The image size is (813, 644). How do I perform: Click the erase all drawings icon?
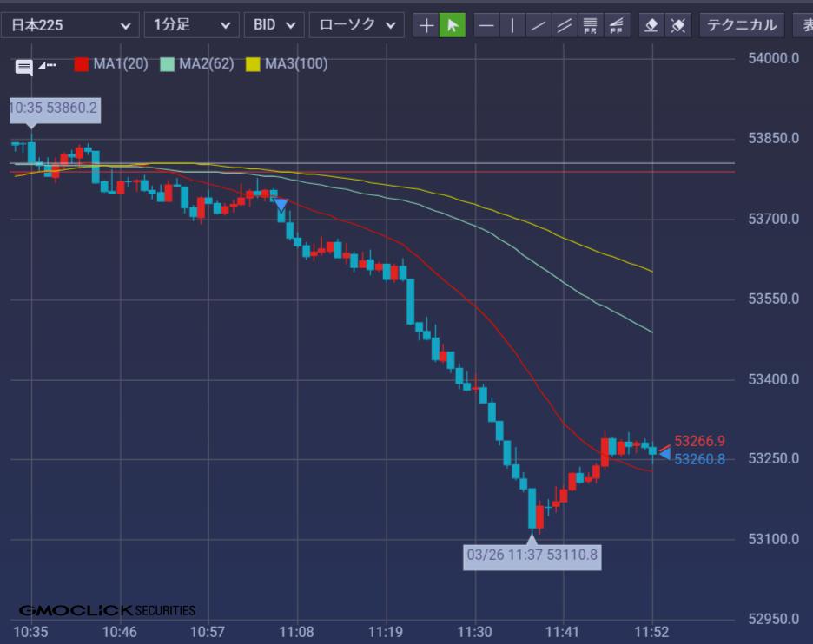tap(677, 25)
